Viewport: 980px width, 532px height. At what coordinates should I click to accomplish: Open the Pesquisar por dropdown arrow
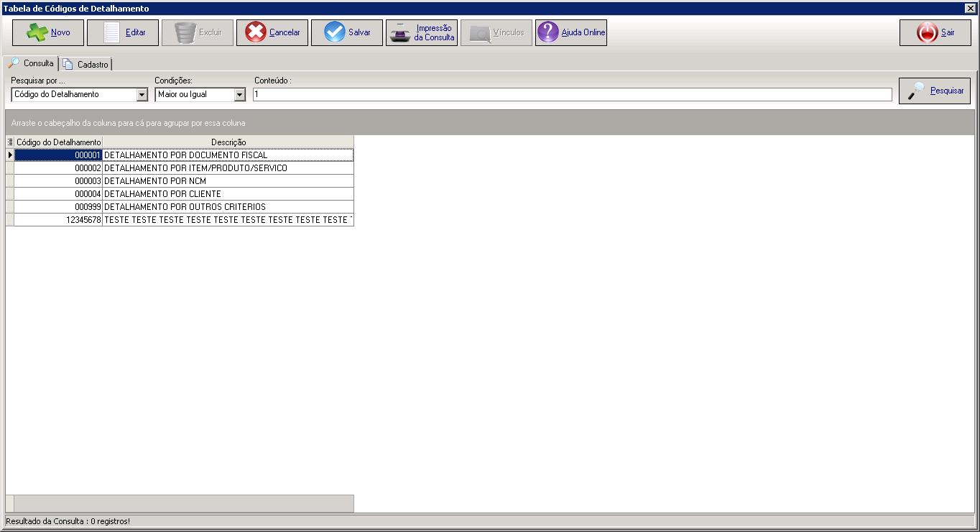[142, 94]
